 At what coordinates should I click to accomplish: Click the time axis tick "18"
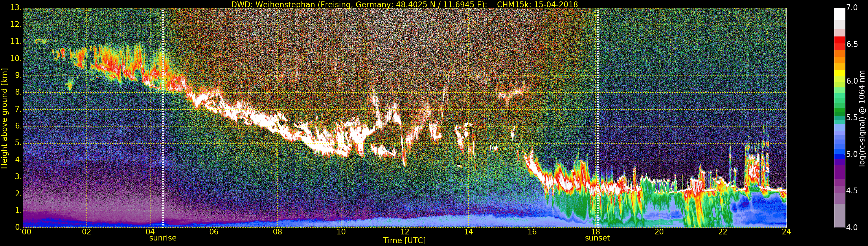tap(596, 232)
